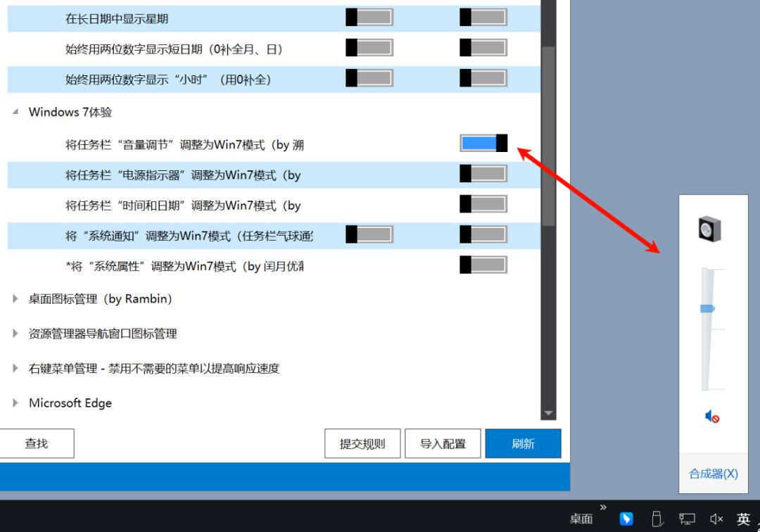Expand the Microsoft Edge section

15,403
